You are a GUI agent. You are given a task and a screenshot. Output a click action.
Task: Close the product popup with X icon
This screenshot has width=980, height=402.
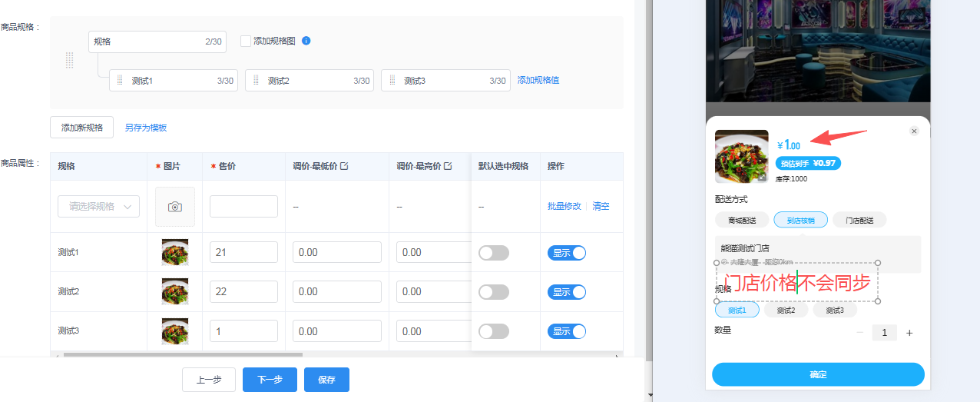[914, 131]
